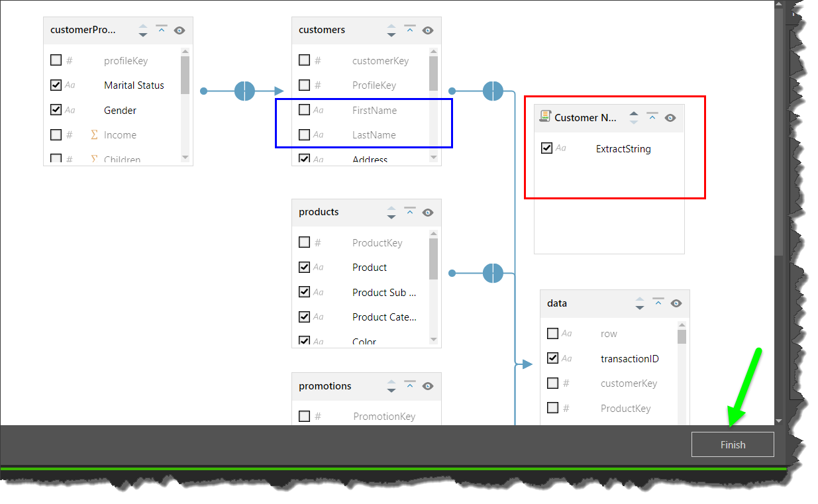
Task: Click sort arrows on customers table header
Action: coord(391,30)
